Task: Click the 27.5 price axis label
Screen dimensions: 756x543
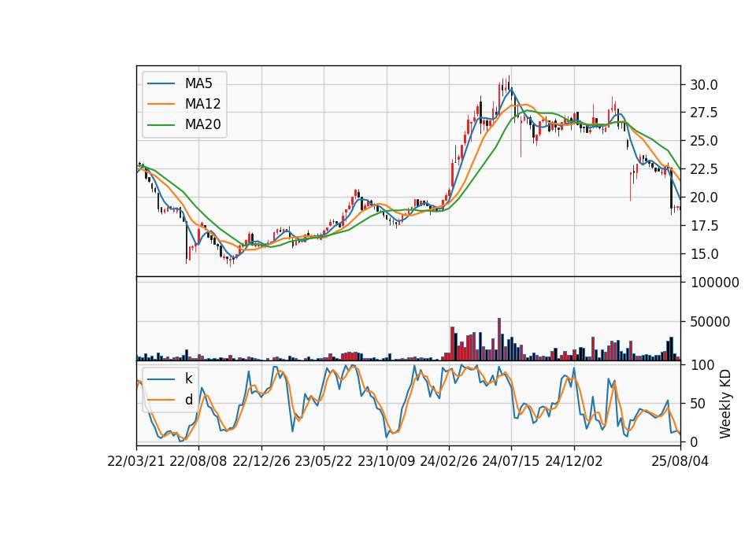Action: [704, 113]
